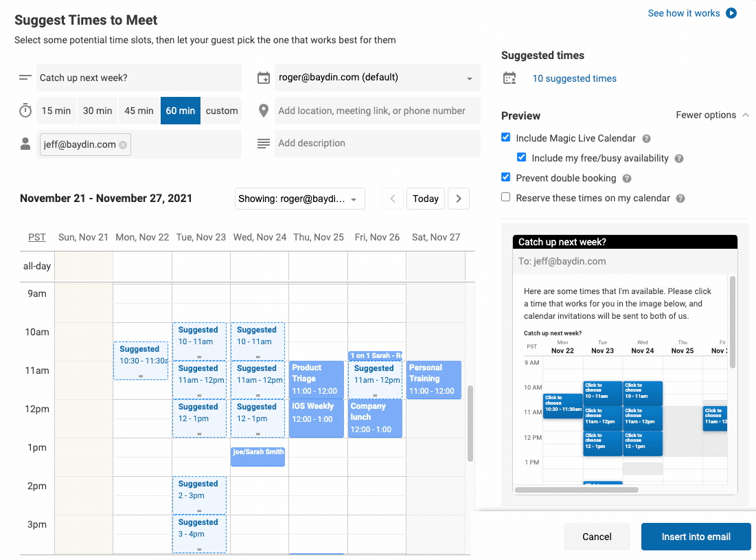
Task: Click the play icon beside See how it works
Action: click(x=731, y=13)
